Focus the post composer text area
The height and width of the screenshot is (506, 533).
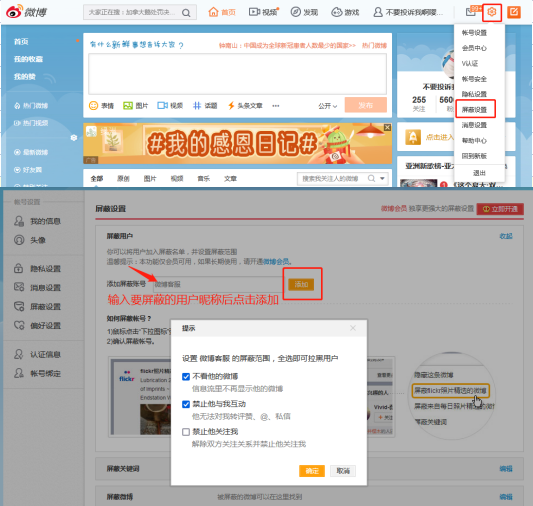pyautogui.click(x=237, y=74)
